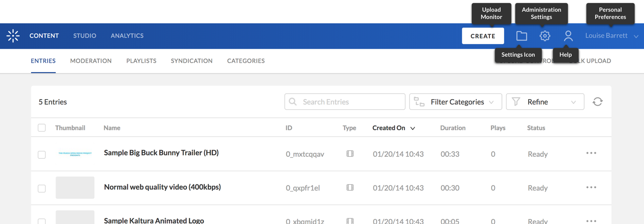
Task: Click the Kaltura sunburst logo icon
Action: click(x=13, y=36)
